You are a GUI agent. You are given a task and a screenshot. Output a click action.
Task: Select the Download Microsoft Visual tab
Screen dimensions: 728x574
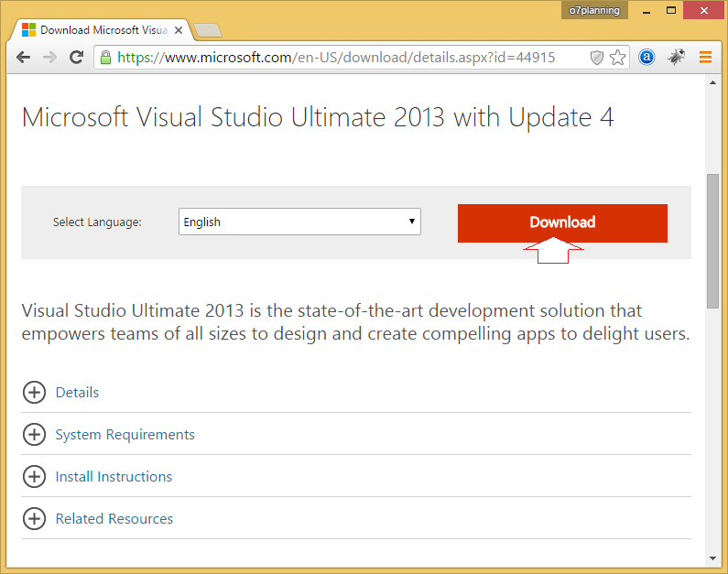tap(97, 30)
